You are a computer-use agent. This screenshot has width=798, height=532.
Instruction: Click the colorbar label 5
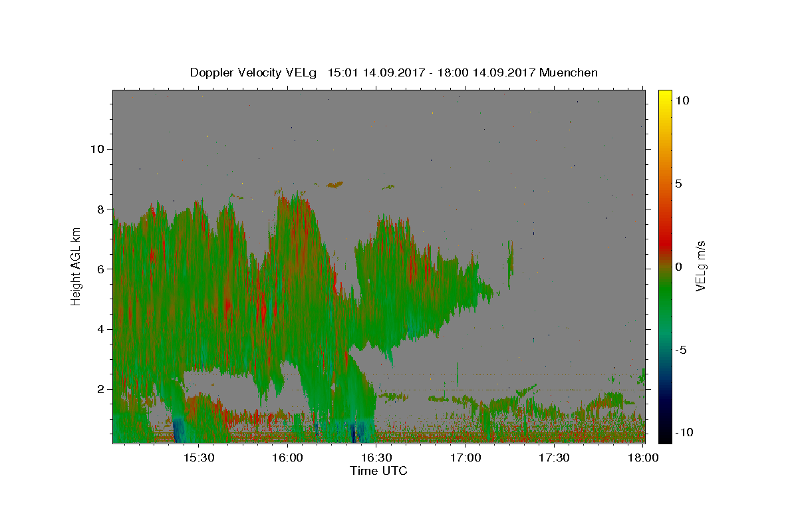[678, 184]
